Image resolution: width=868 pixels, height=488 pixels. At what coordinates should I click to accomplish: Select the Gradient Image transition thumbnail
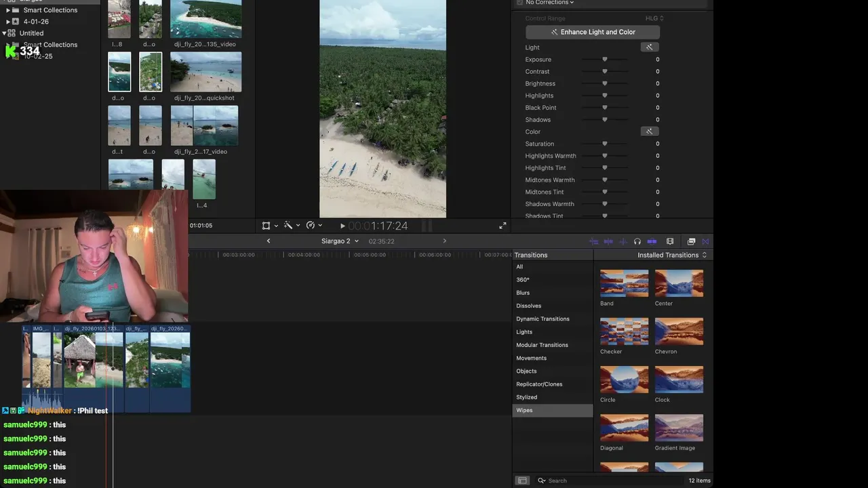click(679, 428)
